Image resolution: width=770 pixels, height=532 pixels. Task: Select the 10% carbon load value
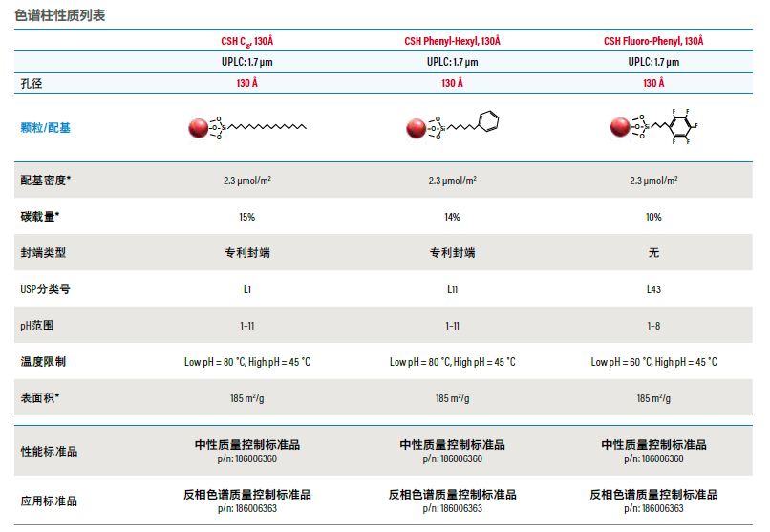pyautogui.click(x=653, y=217)
